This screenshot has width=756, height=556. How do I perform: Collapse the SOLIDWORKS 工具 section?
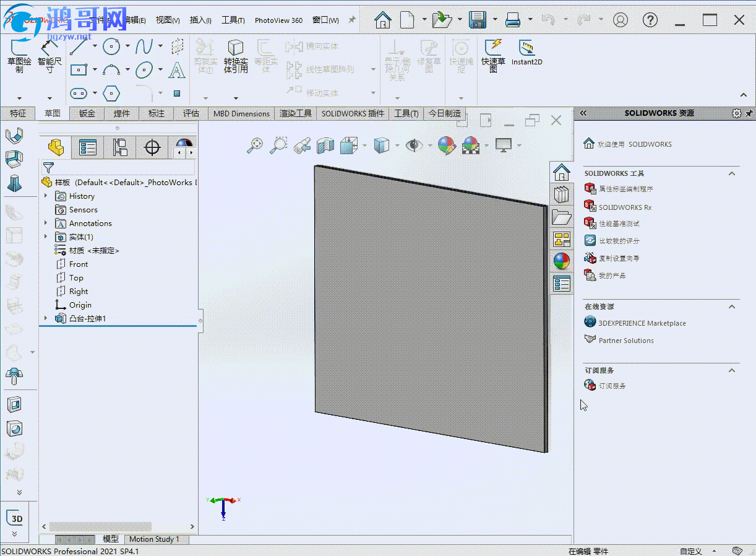732,173
